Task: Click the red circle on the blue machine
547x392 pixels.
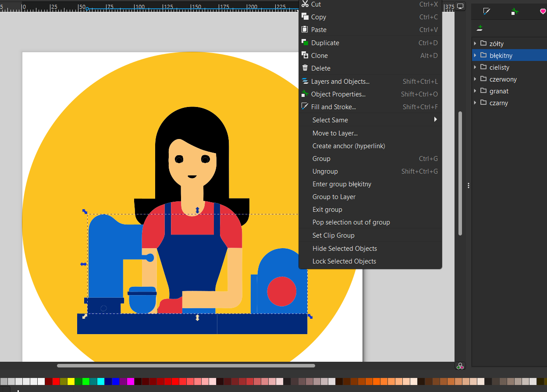Action: pyautogui.click(x=282, y=292)
